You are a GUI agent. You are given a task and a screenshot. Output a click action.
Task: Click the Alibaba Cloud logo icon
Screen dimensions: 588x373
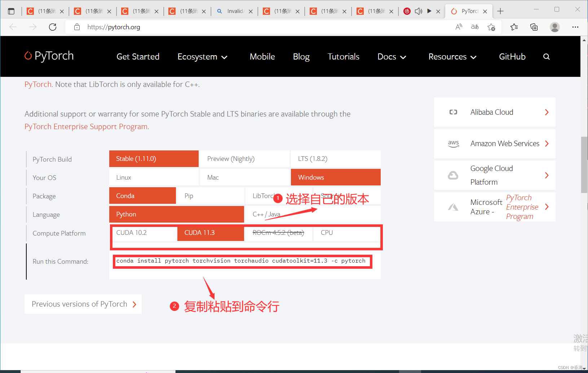click(x=453, y=112)
